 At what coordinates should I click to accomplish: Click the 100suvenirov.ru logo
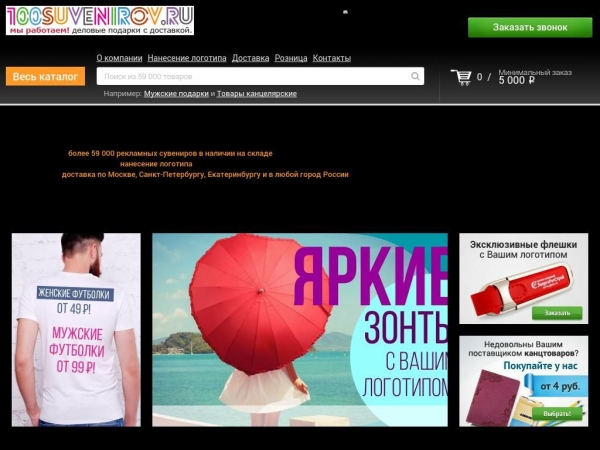coord(100,21)
